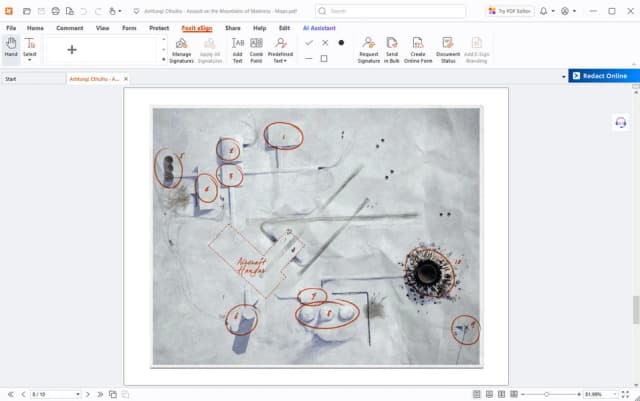Switch to the Share tab
Screen dimensions: 640x401
[233, 28]
